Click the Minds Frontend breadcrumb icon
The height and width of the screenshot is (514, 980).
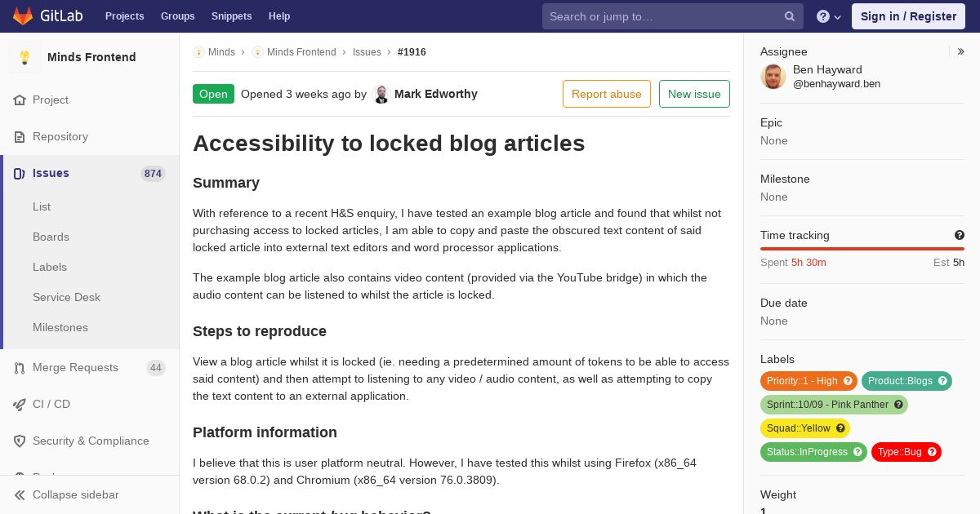pyautogui.click(x=257, y=51)
